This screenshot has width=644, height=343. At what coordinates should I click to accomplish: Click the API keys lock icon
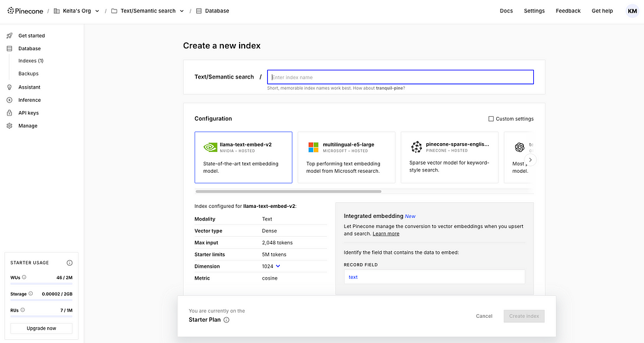9,113
